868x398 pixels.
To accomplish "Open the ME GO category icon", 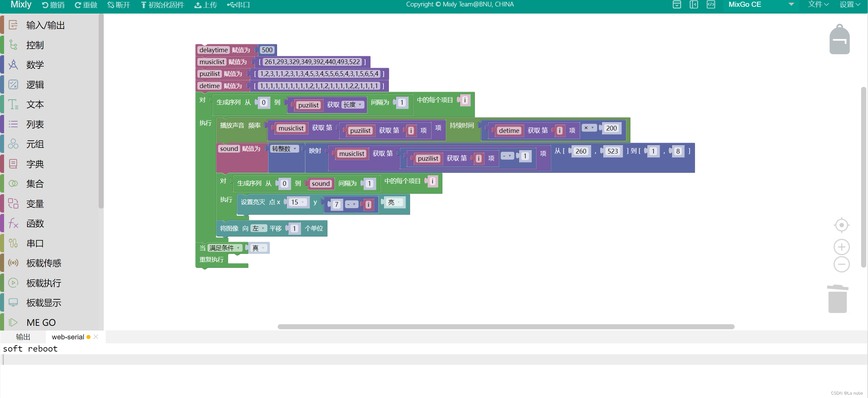I will pyautogui.click(x=13, y=322).
